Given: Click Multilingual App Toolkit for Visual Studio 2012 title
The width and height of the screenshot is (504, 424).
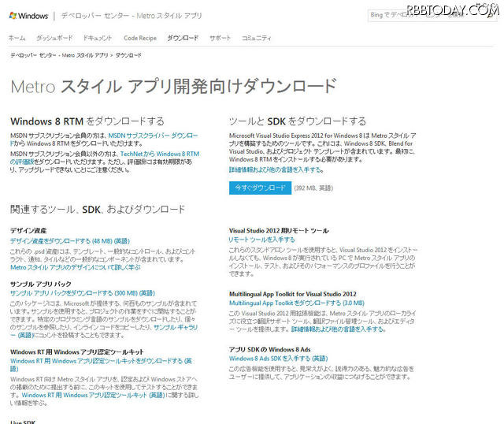Looking at the screenshot, I should tap(292, 294).
